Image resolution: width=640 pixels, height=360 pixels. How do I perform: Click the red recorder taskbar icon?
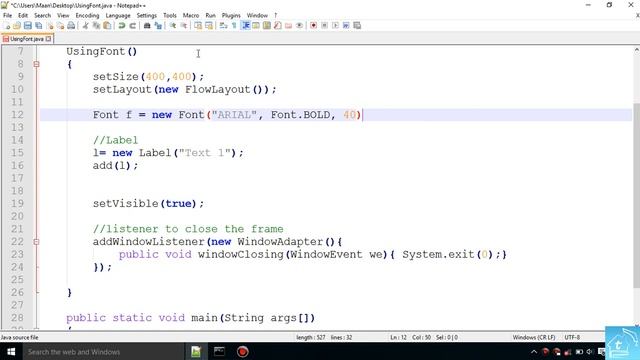pos(242,351)
